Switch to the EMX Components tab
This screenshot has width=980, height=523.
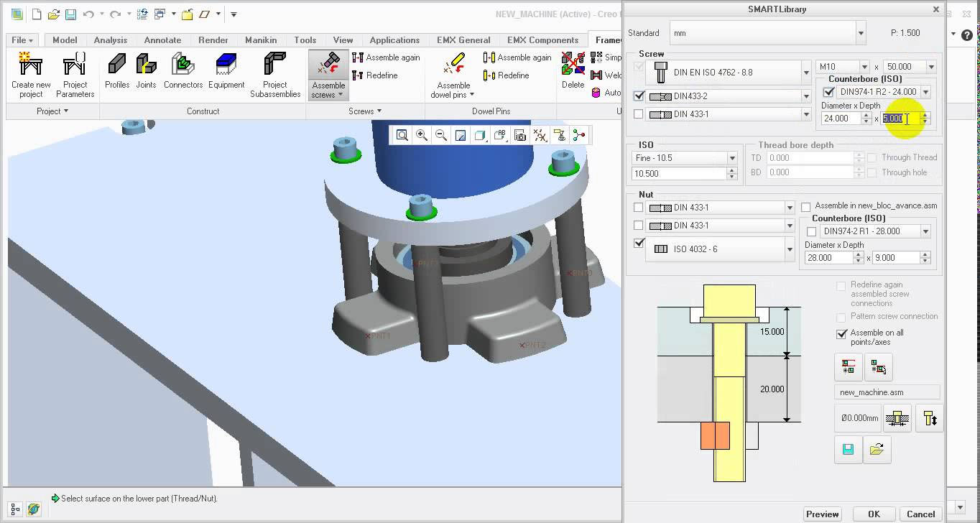coord(542,40)
